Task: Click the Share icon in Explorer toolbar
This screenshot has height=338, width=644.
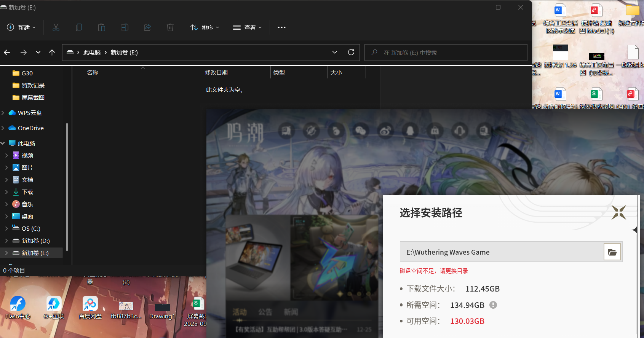Action: [x=147, y=27]
